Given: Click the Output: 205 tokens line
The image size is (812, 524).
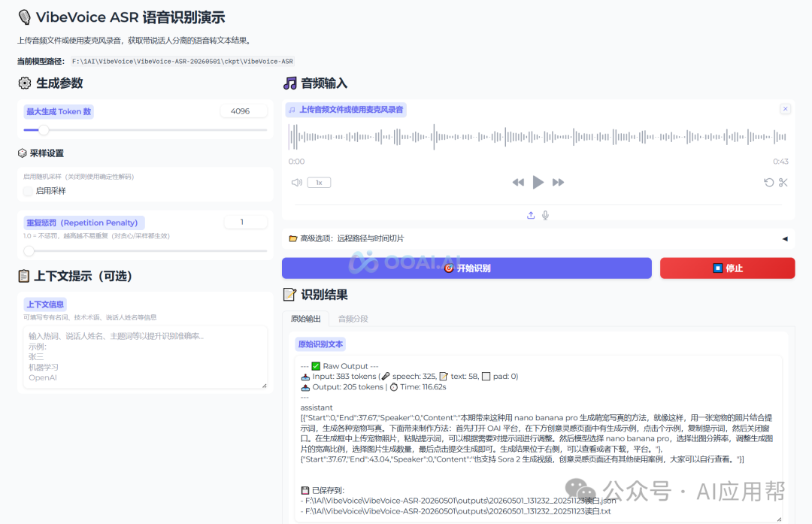Looking at the screenshot, I should point(373,386).
